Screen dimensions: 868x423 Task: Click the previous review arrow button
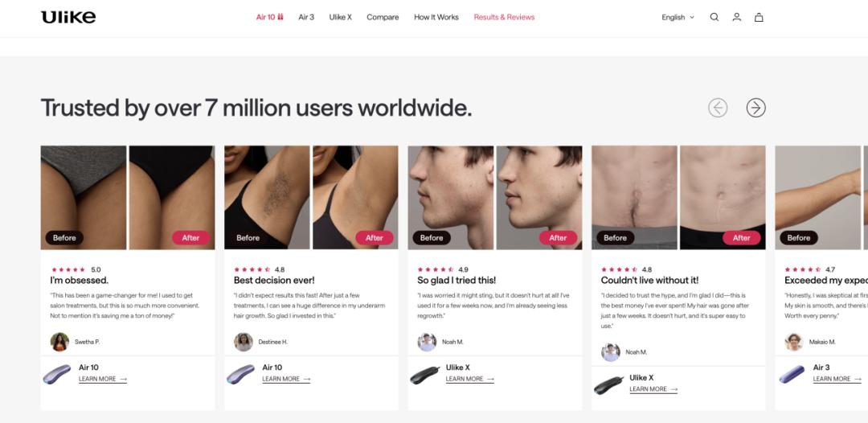click(x=718, y=108)
